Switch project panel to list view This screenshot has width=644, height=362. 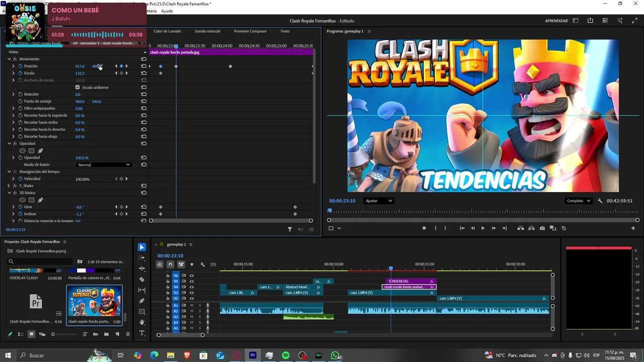(x=21, y=334)
